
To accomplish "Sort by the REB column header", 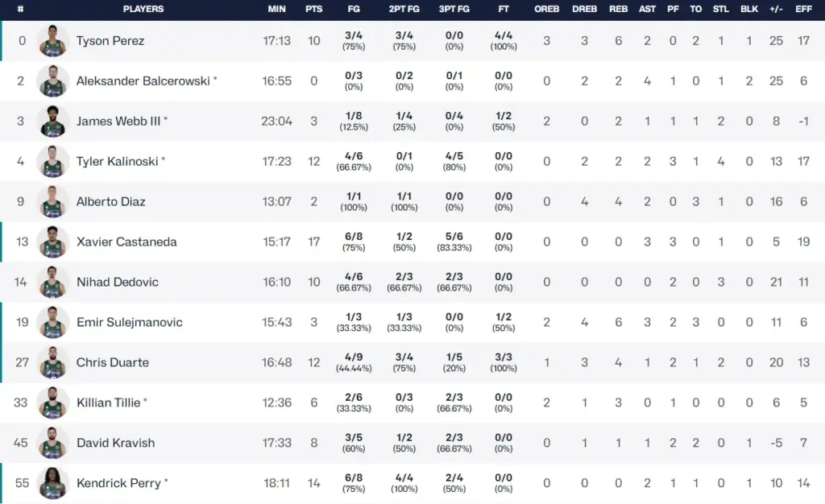I will click(619, 9).
